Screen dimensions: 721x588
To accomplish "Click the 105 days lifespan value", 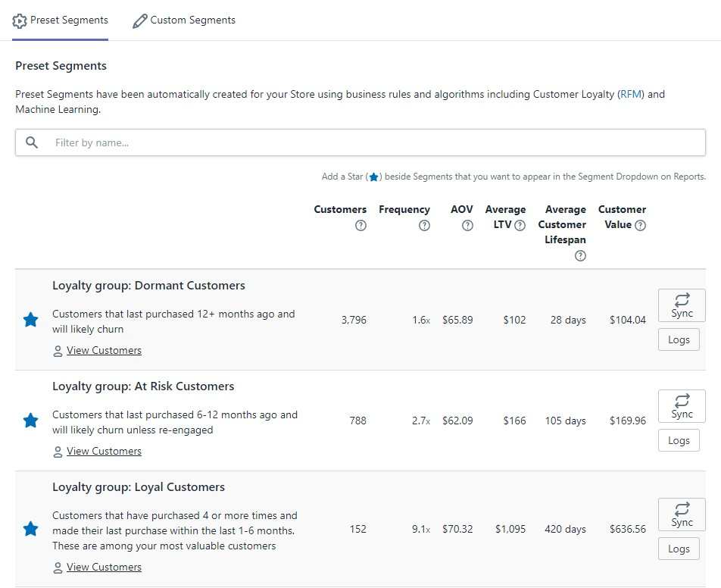I will click(x=565, y=421).
